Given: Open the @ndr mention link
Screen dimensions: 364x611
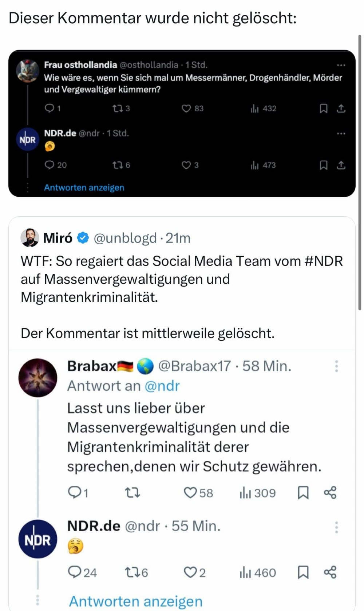Looking at the screenshot, I should pos(162,386).
